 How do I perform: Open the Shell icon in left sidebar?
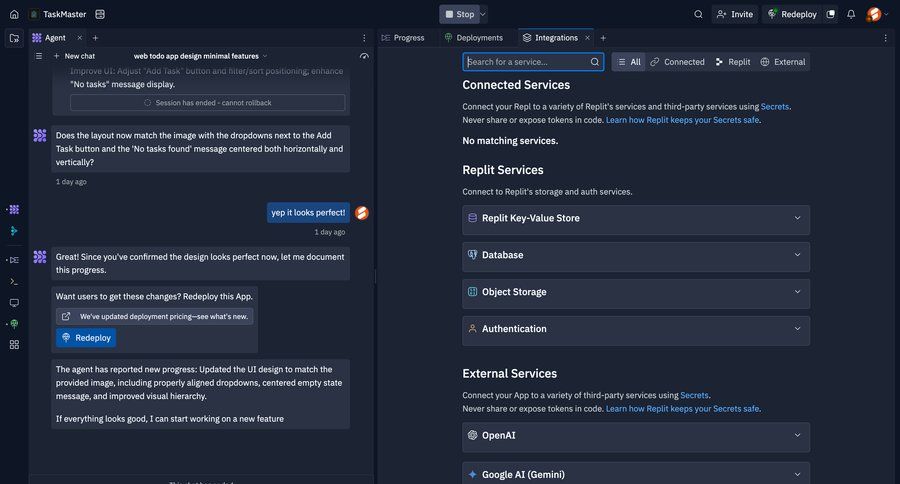pos(14,281)
